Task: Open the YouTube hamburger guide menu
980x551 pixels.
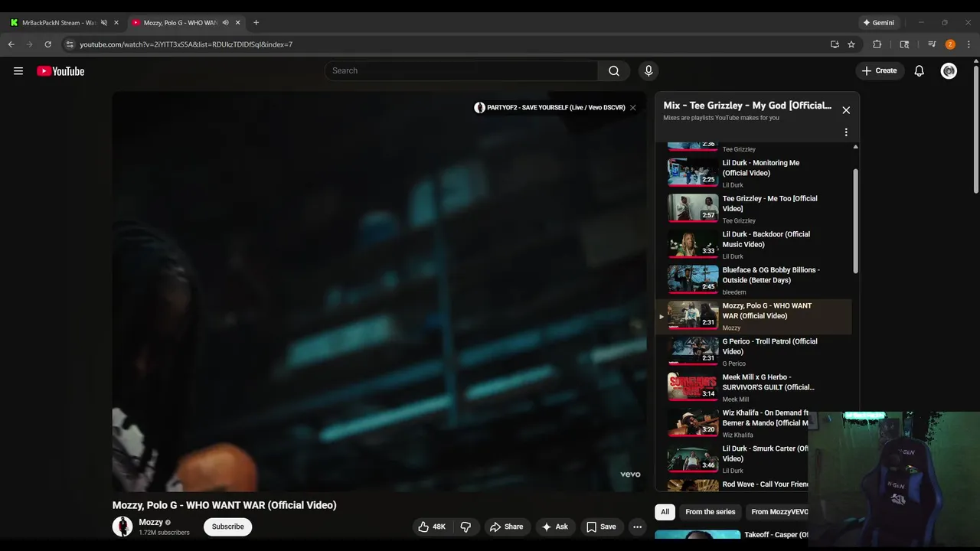Action: click(x=18, y=71)
